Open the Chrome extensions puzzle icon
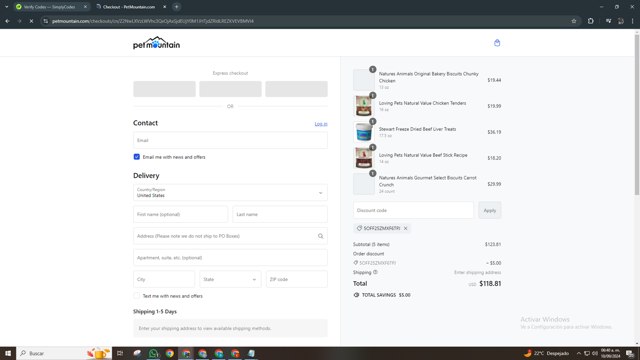Image resolution: width=640 pixels, height=360 pixels. [591, 21]
